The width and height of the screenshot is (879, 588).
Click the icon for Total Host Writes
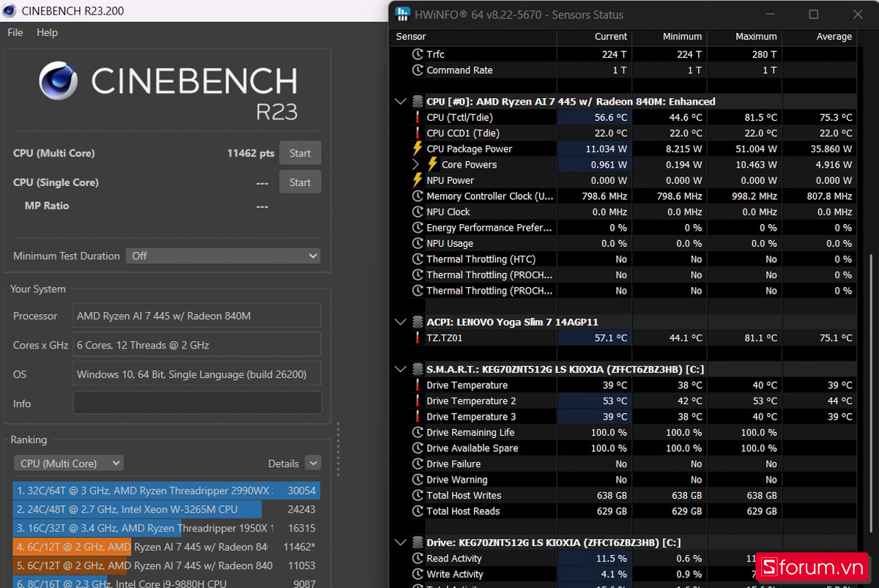418,495
